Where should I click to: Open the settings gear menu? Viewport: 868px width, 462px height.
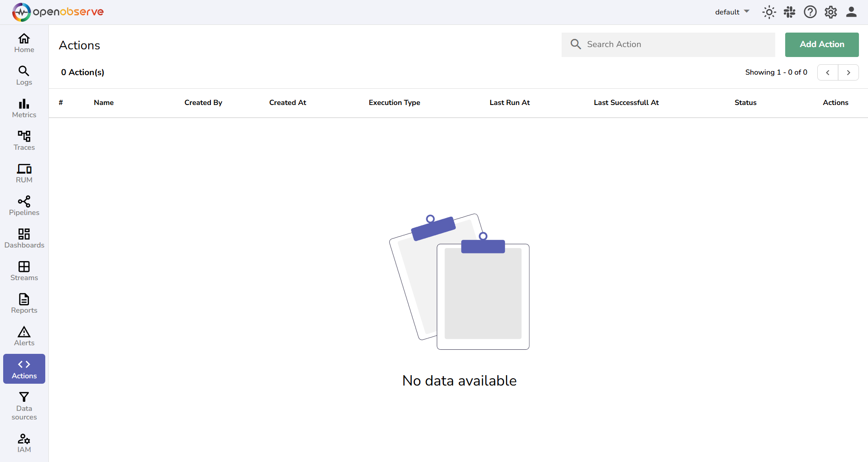(x=830, y=12)
